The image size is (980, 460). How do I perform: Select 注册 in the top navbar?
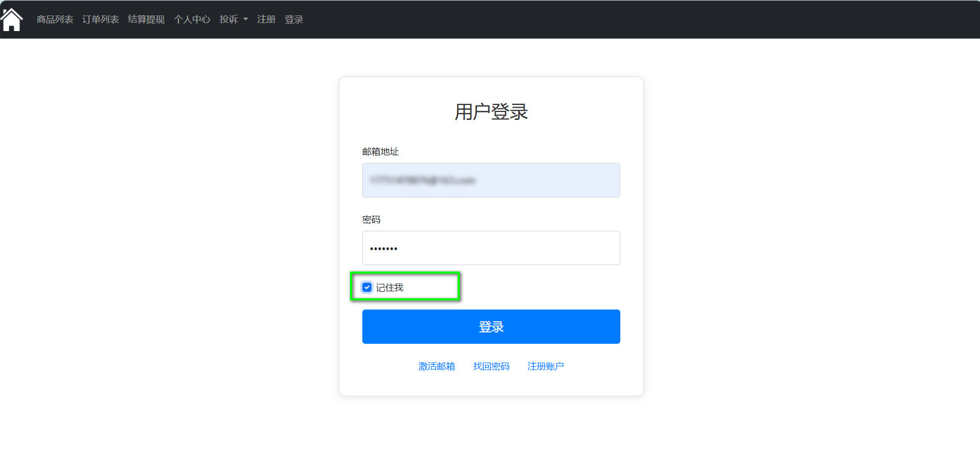(266, 20)
